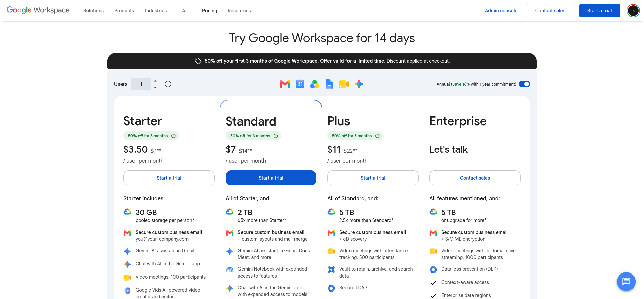Click the Calendar icon in the app row
Viewport: 644px width, 299px height.
pyautogui.click(x=300, y=84)
